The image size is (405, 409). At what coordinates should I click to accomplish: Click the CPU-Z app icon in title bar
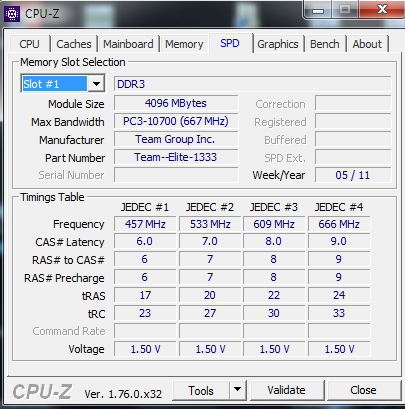[12, 14]
